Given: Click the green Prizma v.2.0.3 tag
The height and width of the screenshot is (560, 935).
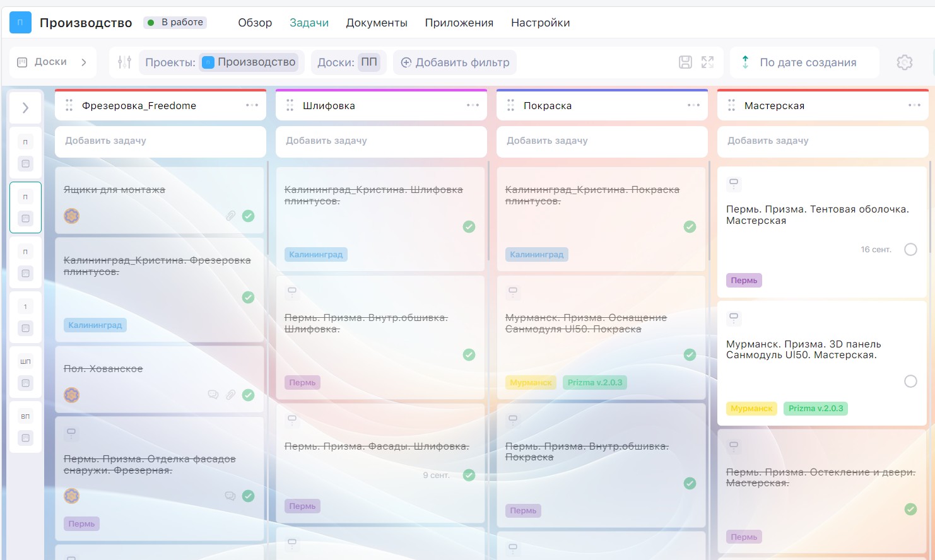Looking at the screenshot, I should 815,409.
